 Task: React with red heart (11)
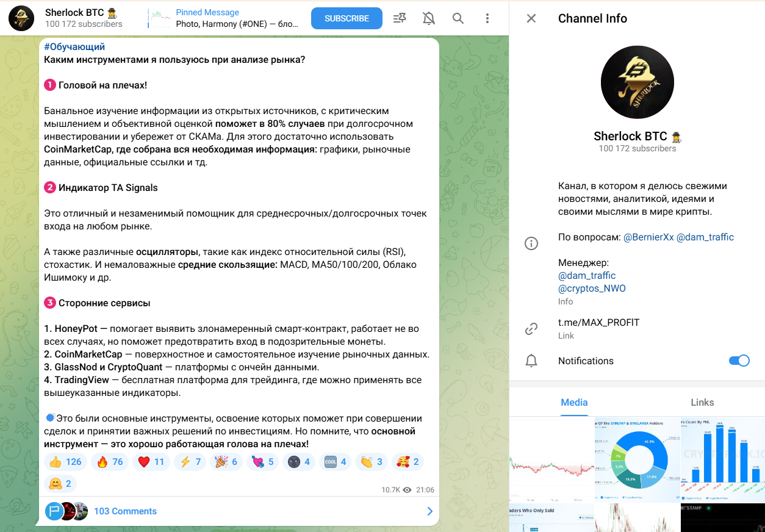pos(151,462)
